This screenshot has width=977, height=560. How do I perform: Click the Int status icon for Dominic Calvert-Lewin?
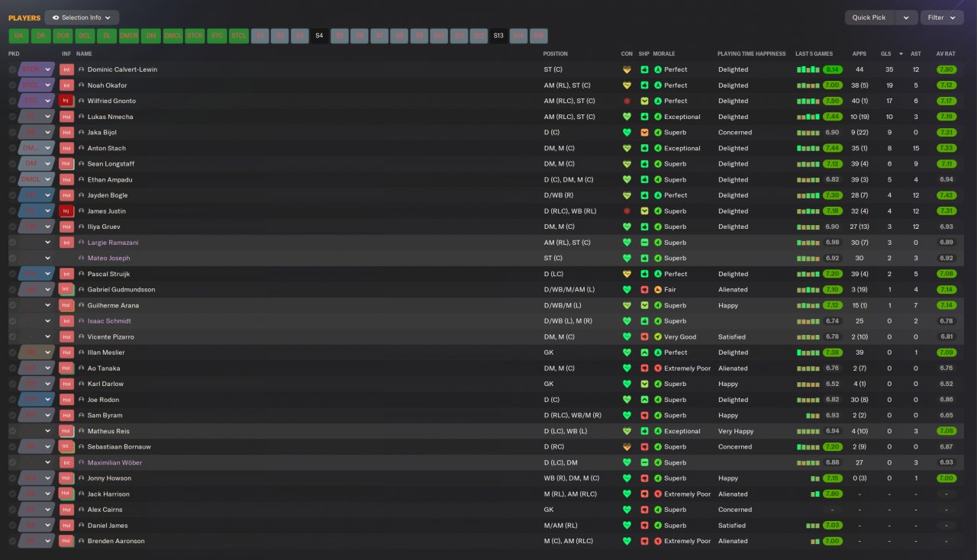[x=66, y=69]
